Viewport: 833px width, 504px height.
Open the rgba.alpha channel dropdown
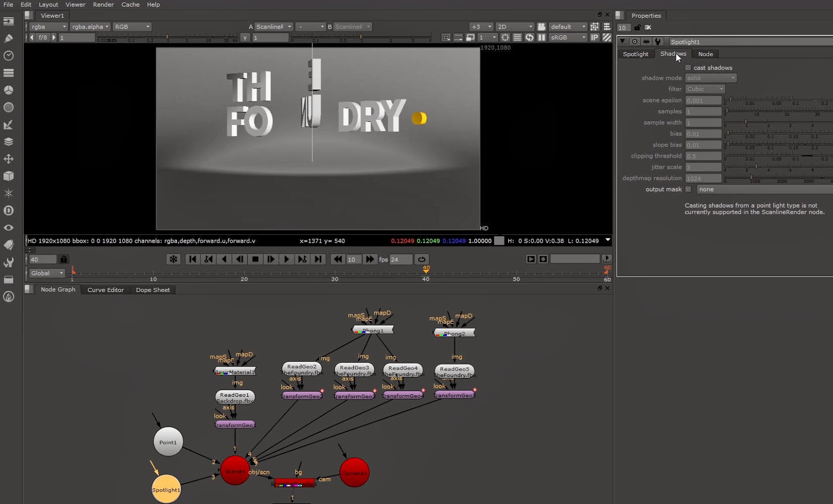[90, 27]
